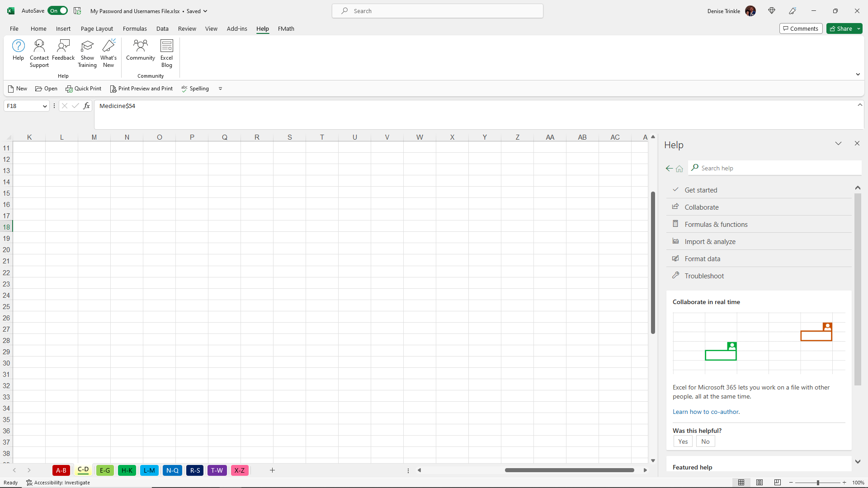The width and height of the screenshot is (868, 488).
Task: Click the Contact Support icon
Action: [x=39, y=47]
